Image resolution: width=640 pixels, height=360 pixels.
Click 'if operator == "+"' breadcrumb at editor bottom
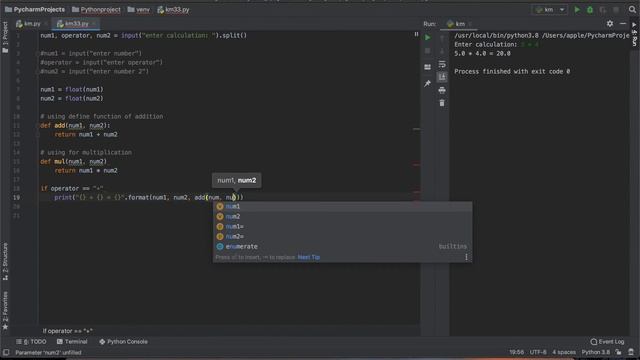click(x=68, y=331)
